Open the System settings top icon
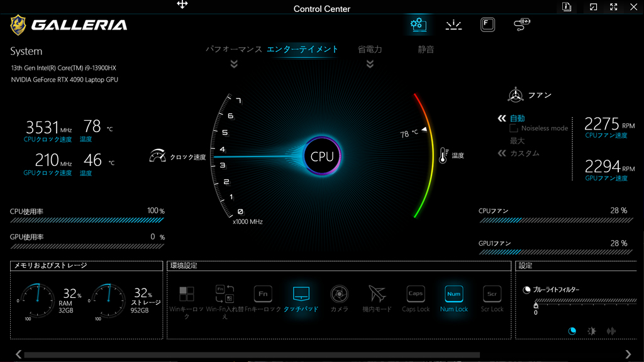The image size is (644, 362). click(418, 25)
